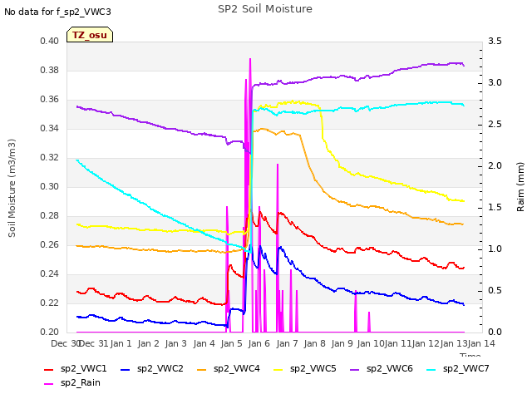Select sp2_VWC7 legend entry

458,368
